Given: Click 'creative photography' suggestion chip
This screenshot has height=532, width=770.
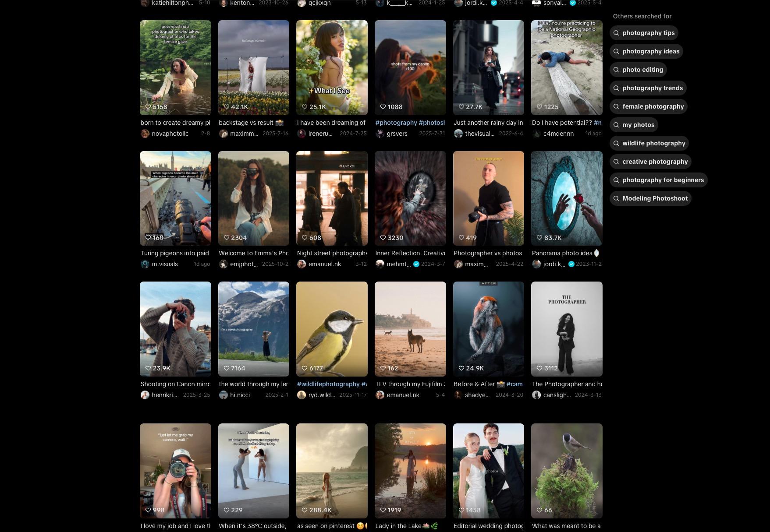Looking at the screenshot, I should click(650, 162).
